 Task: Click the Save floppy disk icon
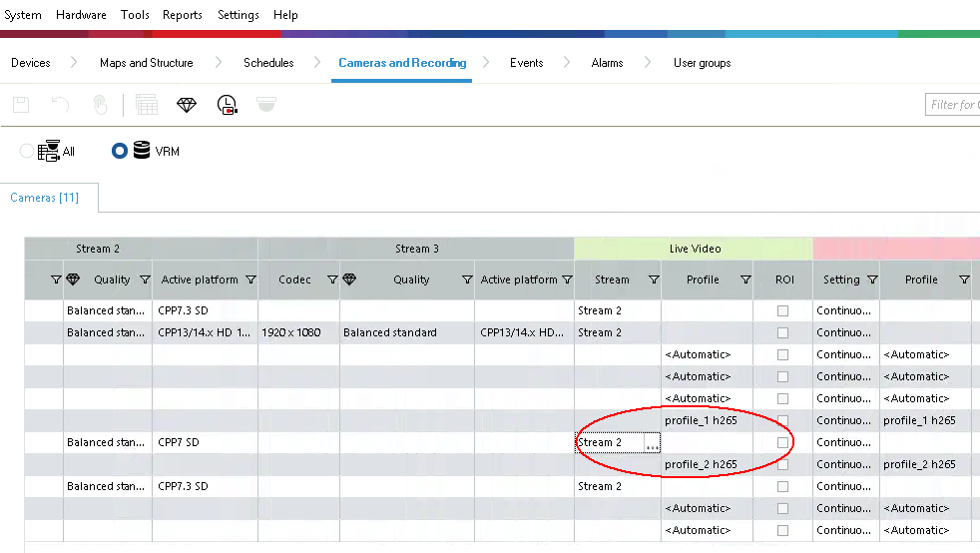pyautogui.click(x=21, y=105)
